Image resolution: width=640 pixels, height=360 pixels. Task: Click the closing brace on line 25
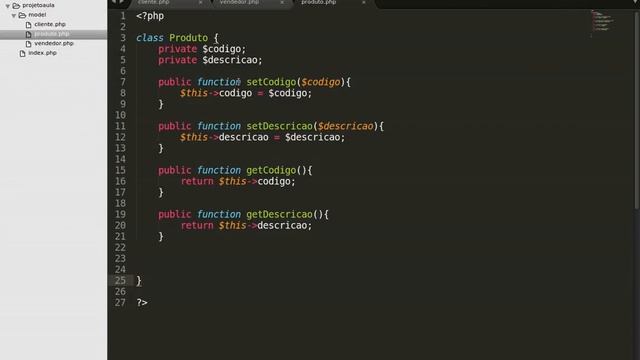coord(139,281)
